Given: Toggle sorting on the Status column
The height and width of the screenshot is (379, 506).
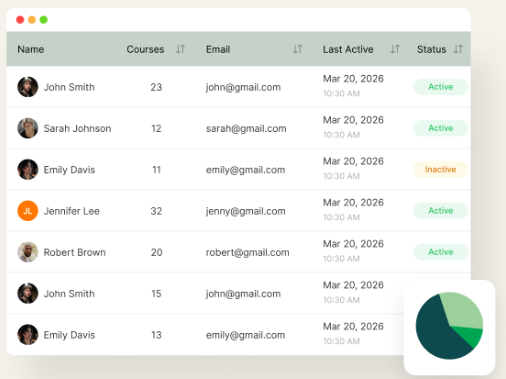Looking at the screenshot, I should click(x=458, y=49).
